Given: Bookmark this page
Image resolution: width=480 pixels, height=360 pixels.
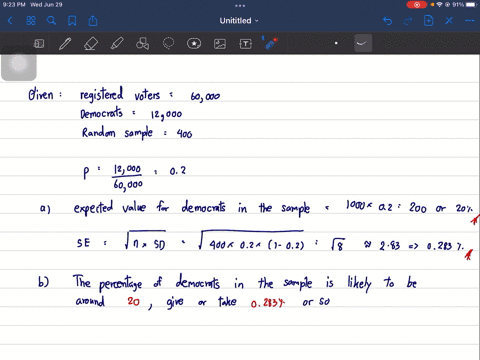Looking at the screenshot, I should pyautogui.click(x=72, y=21).
